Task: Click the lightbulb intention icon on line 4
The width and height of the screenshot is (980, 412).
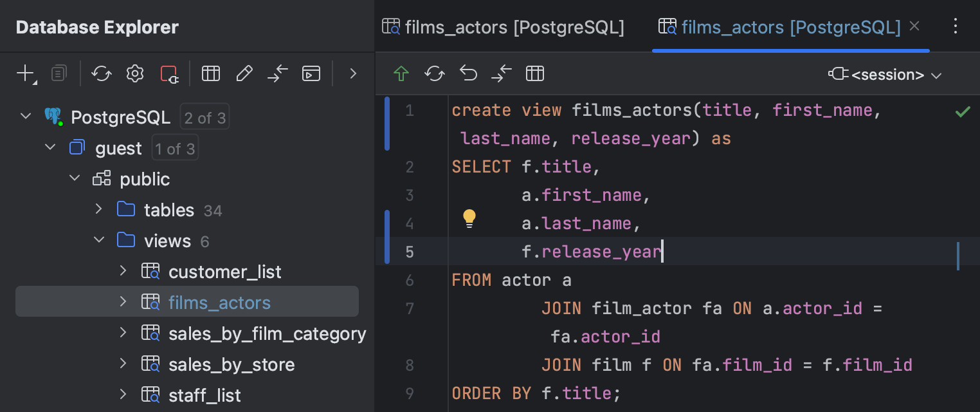Action: pyautogui.click(x=469, y=219)
